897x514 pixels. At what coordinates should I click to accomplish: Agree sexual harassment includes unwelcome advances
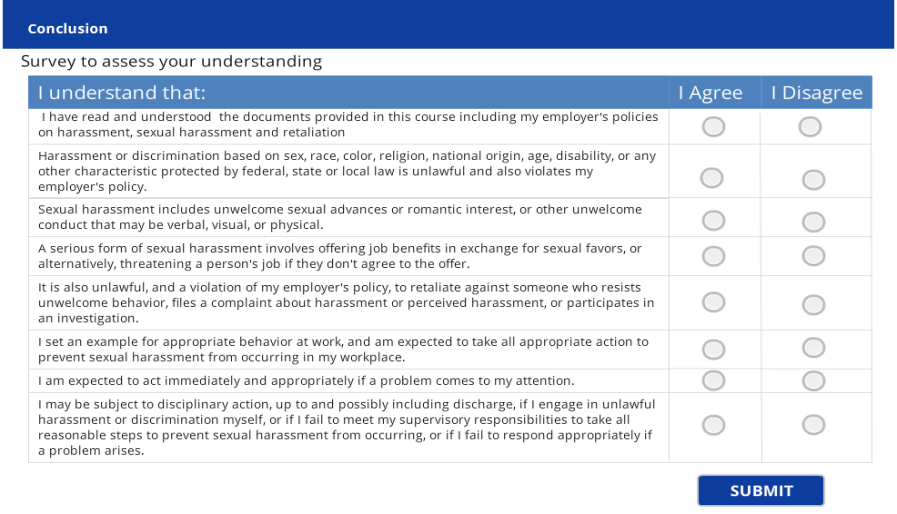713,220
